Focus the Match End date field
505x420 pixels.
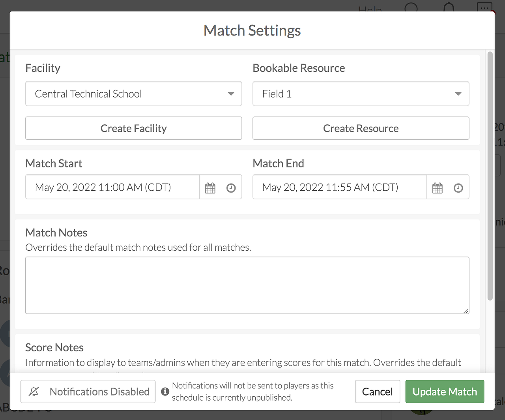(x=340, y=187)
